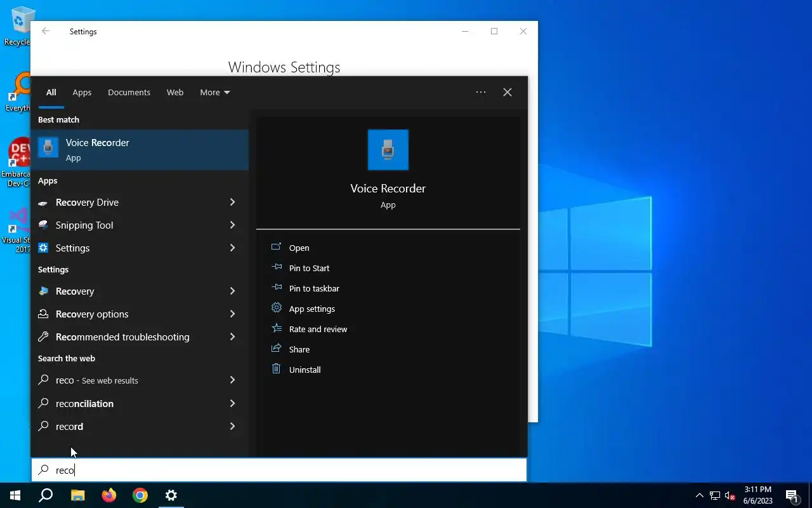This screenshot has width=812, height=508.
Task: Click the Recovery options icon
Action: [43, 314]
